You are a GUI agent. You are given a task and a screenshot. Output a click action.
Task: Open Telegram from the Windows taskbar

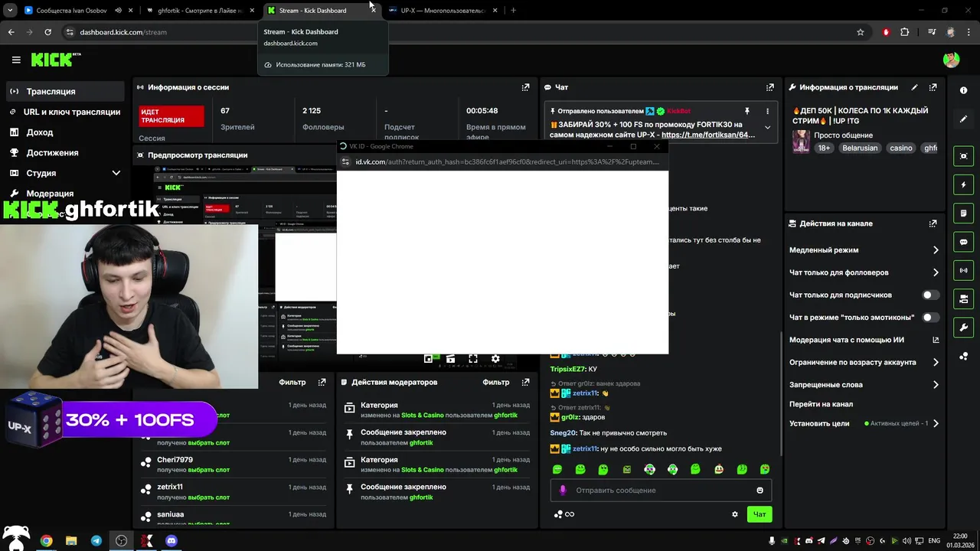(x=96, y=540)
